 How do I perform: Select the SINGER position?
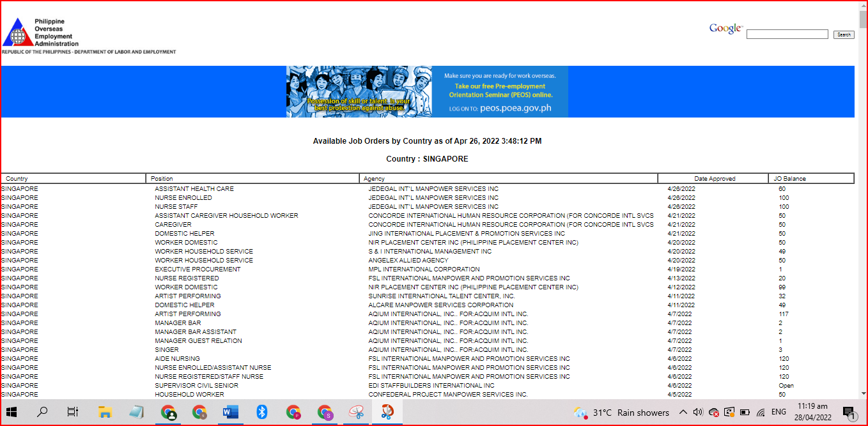[x=167, y=350]
